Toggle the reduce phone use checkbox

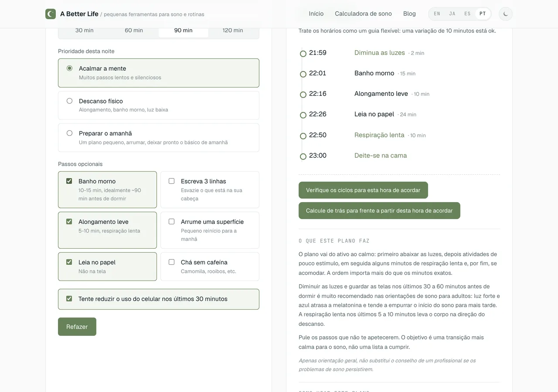pos(69,299)
